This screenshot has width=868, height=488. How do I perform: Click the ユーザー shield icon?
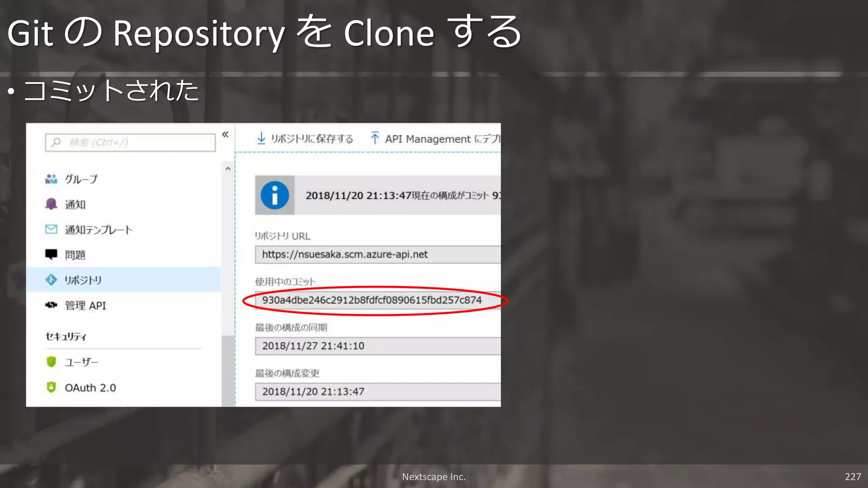click(51, 362)
